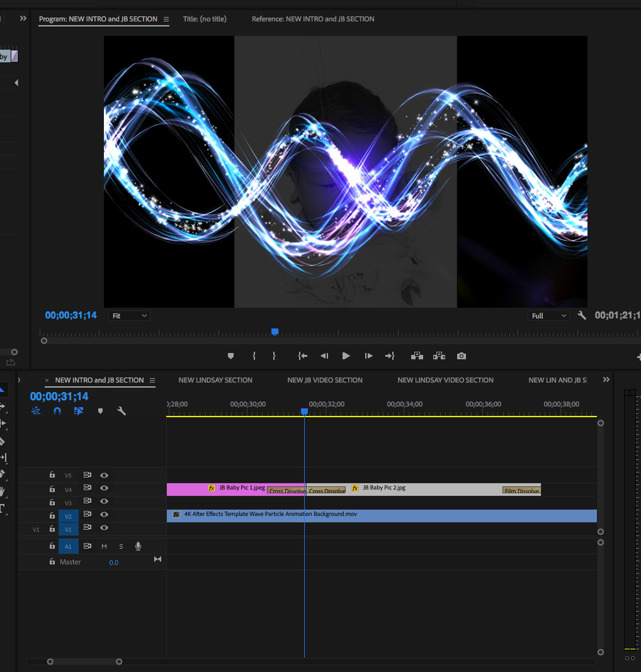The image size is (641, 672).
Task: Show overflow sequence tabs with double chevron
Action: (x=606, y=380)
